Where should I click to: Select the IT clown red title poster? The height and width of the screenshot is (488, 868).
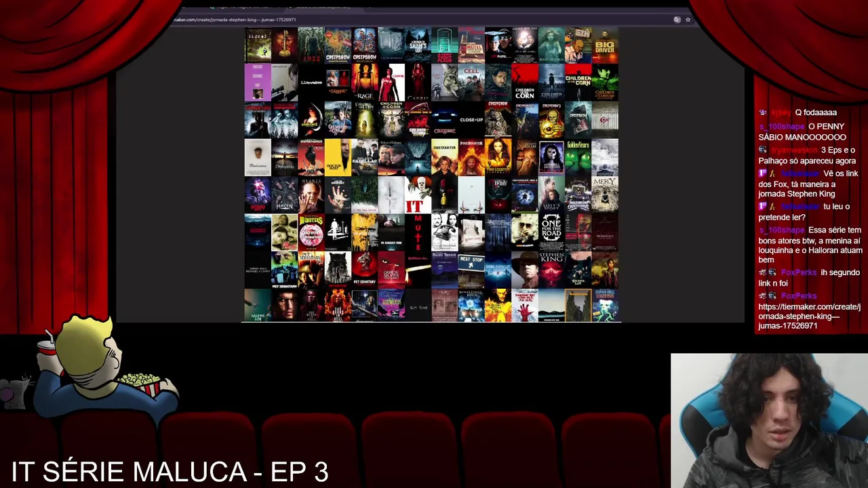418,195
